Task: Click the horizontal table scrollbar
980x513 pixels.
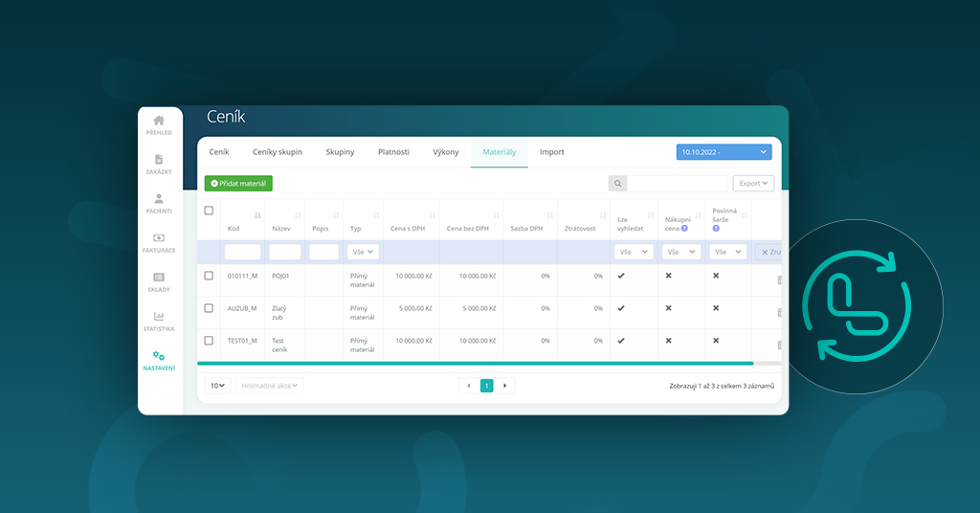Action: pos(475,363)
